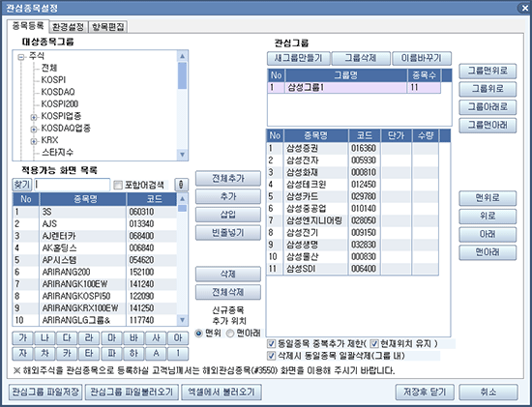Select 3S in the stock list
The width and height of the screenshot is (532, 407).
pyautogui.click(x=95, y=212)
